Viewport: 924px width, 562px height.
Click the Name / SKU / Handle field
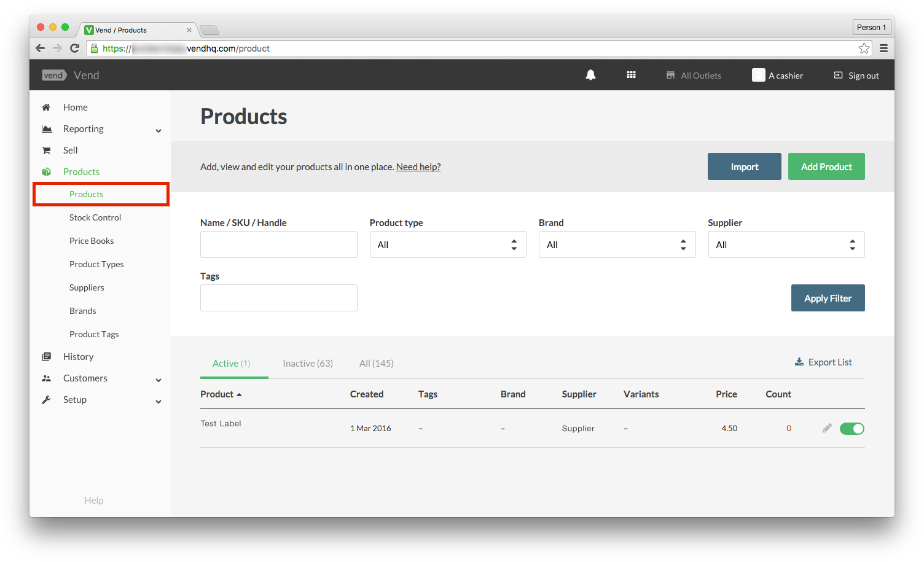278,244
